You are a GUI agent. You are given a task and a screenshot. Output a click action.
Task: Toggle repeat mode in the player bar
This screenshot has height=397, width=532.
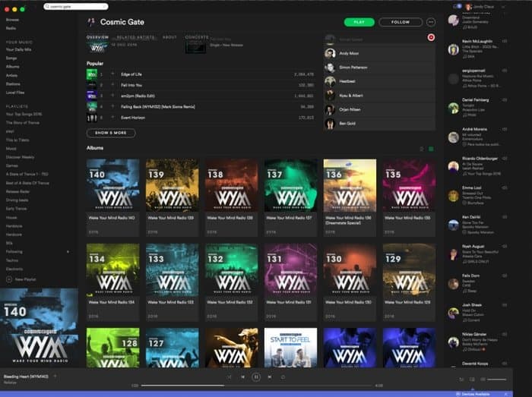[283, 377]
